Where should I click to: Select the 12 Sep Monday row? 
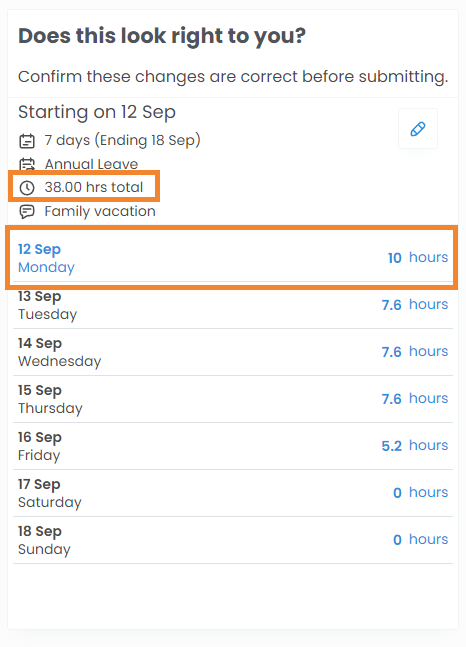(x=233, y=258)
